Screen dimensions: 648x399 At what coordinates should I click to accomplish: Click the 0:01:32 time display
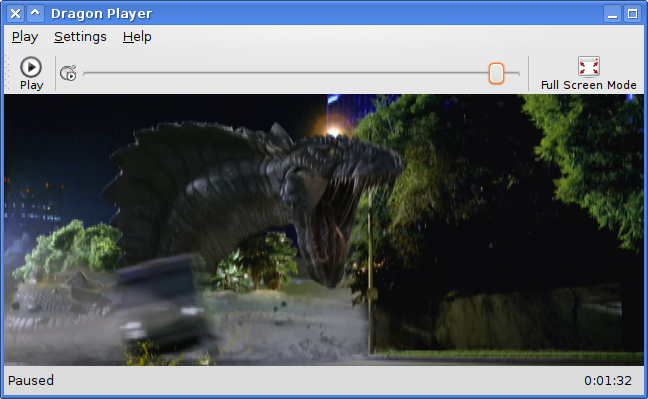point(608,381)
